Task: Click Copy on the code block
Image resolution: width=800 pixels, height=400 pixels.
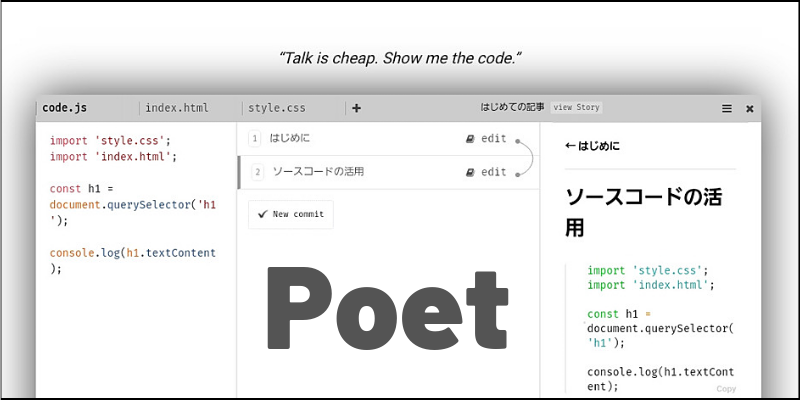Action: coord(726,389)
